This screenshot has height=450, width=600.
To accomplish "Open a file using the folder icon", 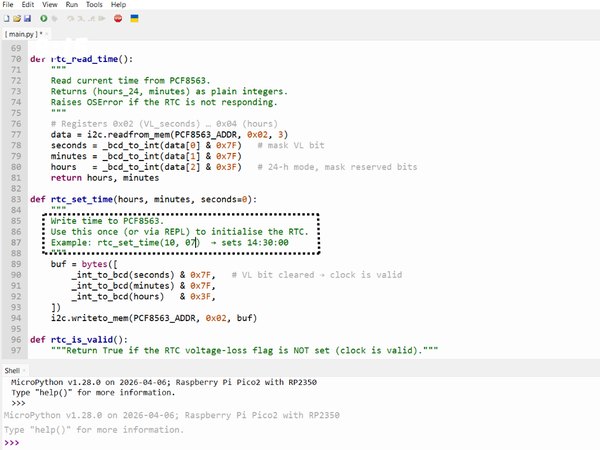I will [17, 18].
